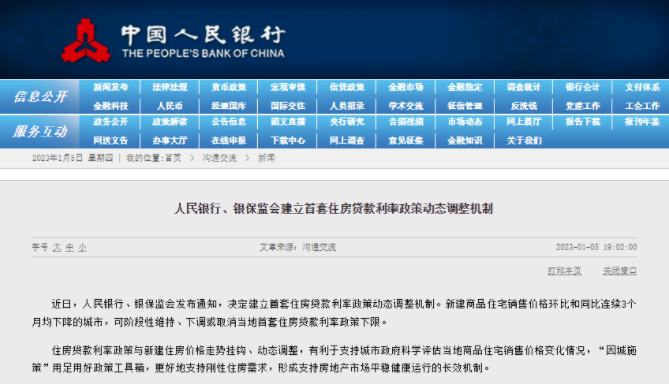Select the 信息公开 section header
This screenshot has height=384, width=669.
click(40, 97)
